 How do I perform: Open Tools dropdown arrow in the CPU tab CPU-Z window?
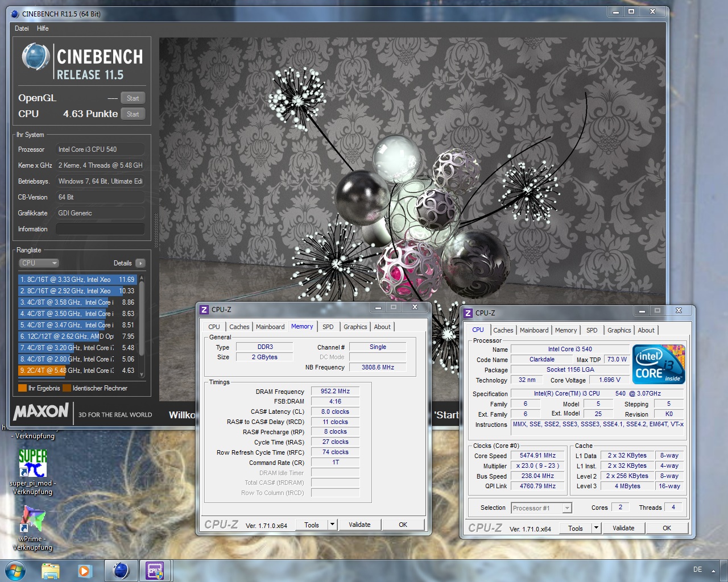pyautogui.click(x=596, y=528)
